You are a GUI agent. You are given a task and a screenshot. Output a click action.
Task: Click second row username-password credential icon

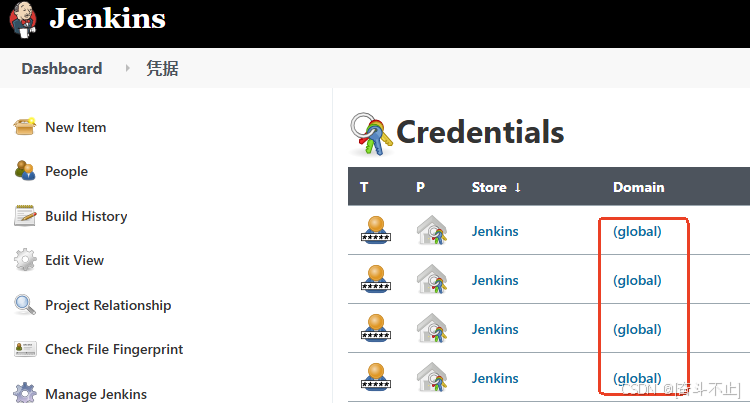375,279
